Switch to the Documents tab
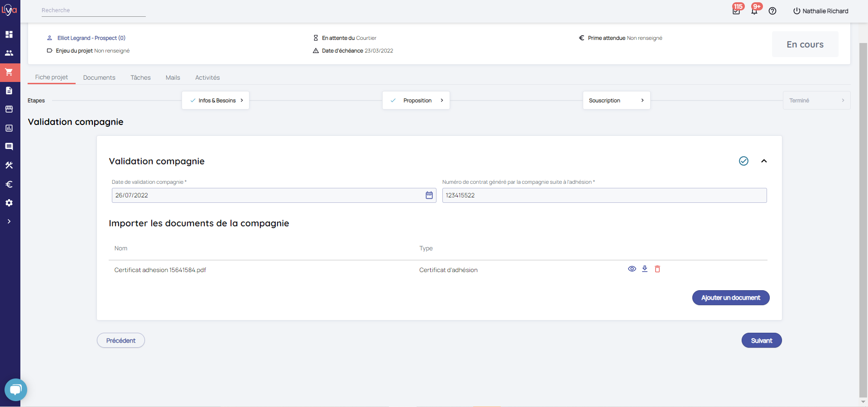This screenshot has height=407, width=868. click(x=99, y=77)
